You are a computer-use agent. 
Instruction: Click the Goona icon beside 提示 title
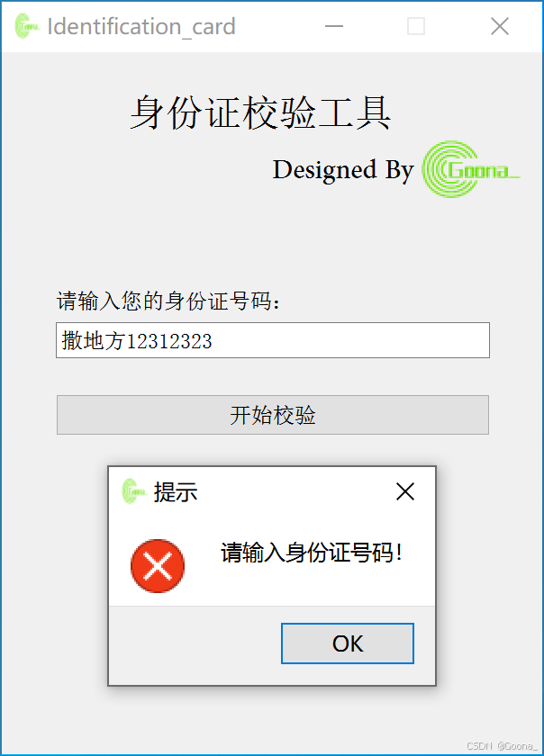133,491
